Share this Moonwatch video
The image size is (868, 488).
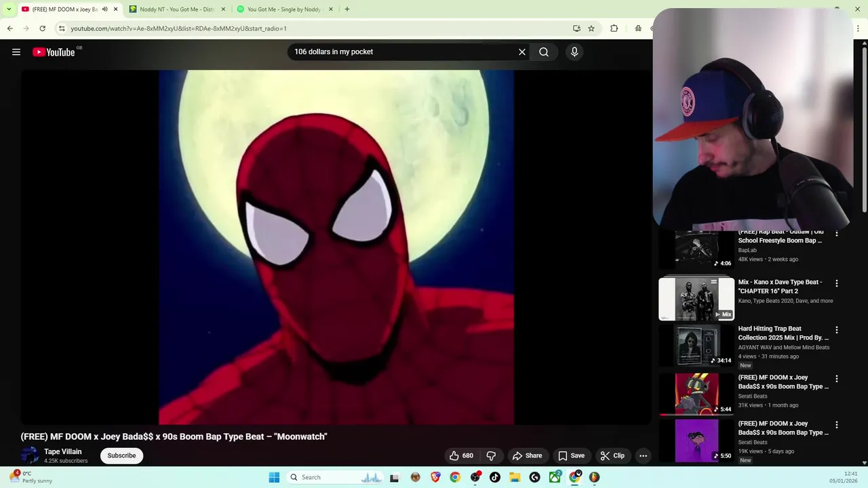[x=527, y=455]
